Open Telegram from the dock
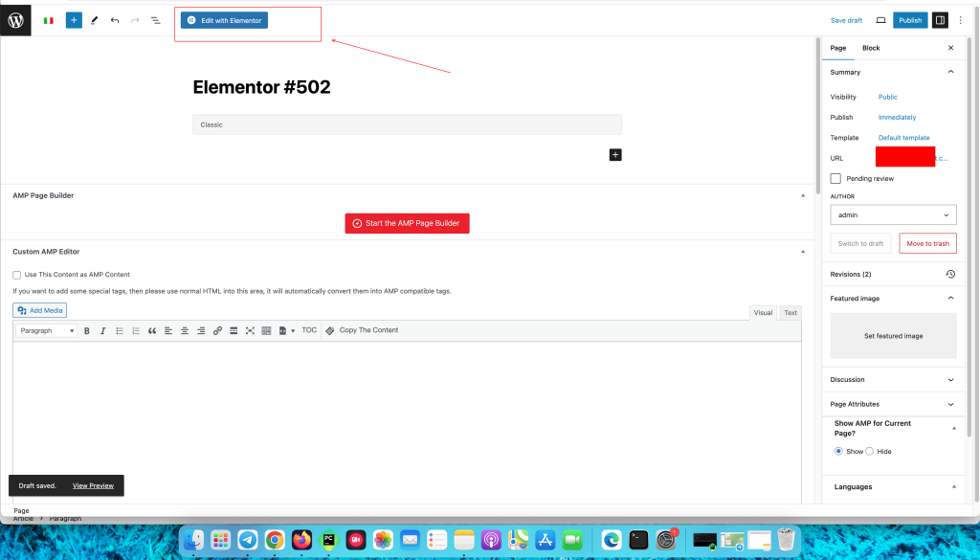The width and height of the screenshot is (980, 560). (248, 539)
